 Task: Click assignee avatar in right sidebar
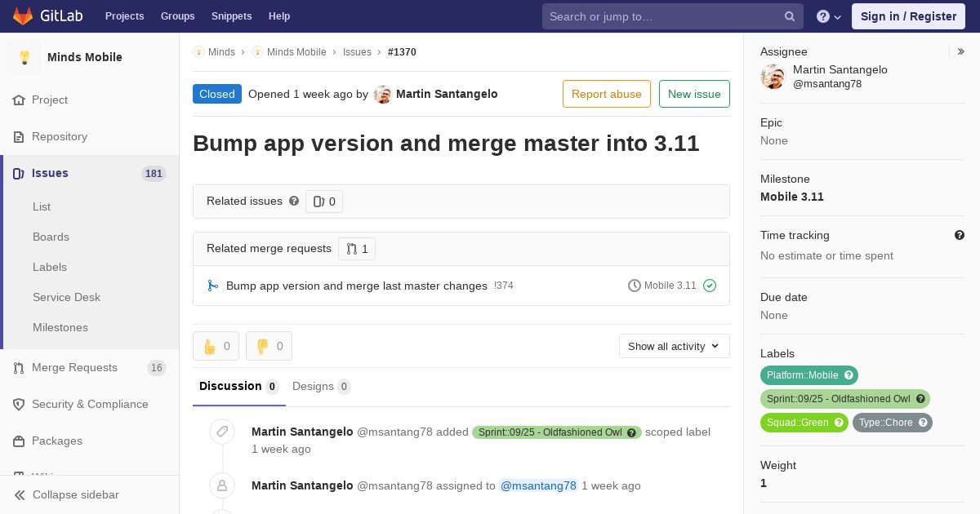773,77
